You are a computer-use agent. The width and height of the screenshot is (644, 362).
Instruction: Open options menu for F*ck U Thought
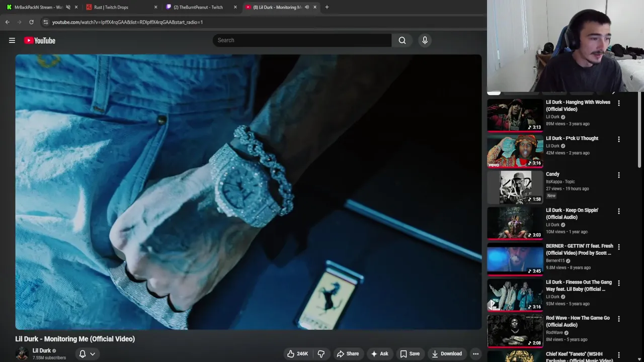pos(619,139)
